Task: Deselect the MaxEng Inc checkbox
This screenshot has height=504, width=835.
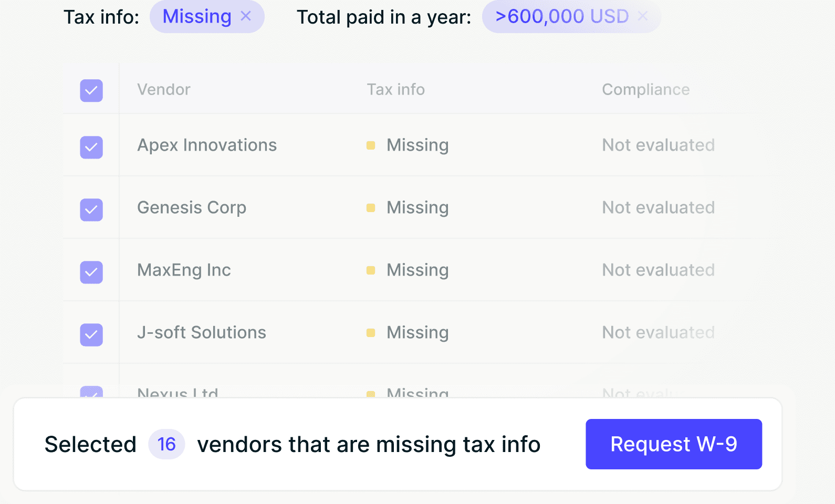Action: click(91, 272)
